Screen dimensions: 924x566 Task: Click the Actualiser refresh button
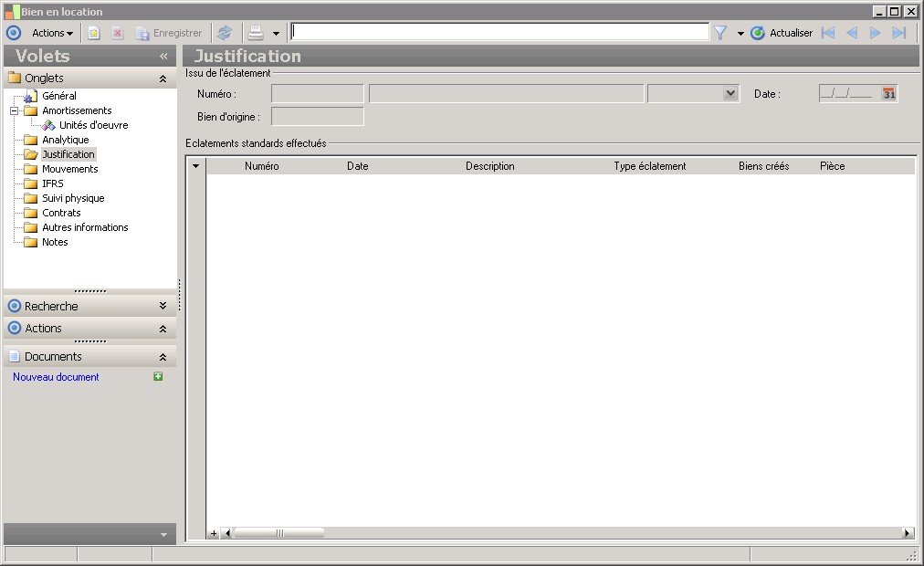(x=782, y=33)
